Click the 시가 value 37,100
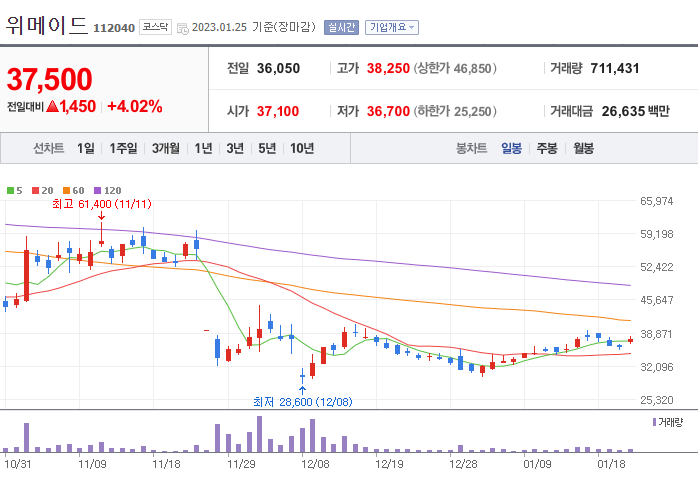The height and width of the screenshot is (480, 698). click(x=278, y=111)
